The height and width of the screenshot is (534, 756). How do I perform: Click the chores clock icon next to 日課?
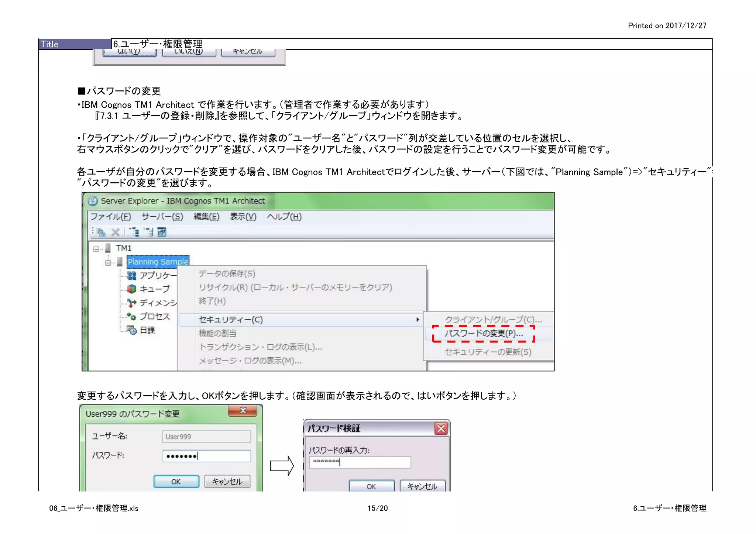(x=132, y=330)
